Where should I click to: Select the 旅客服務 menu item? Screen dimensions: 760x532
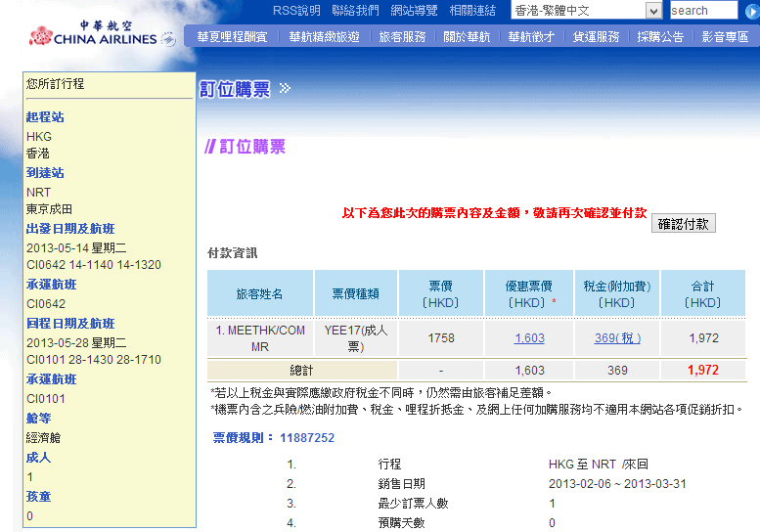pos(402,37)
